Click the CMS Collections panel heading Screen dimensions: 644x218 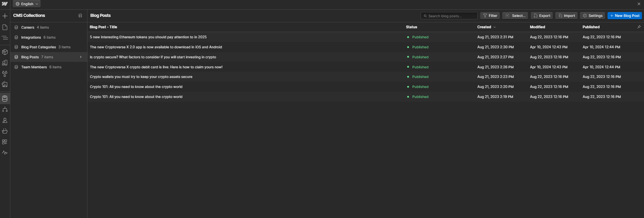click(x=29, y=16)
